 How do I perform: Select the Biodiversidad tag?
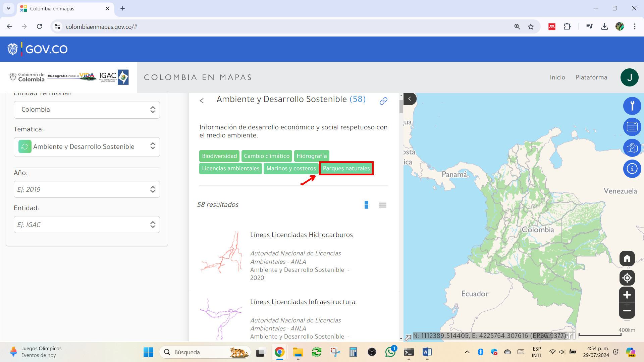(219, 156)
